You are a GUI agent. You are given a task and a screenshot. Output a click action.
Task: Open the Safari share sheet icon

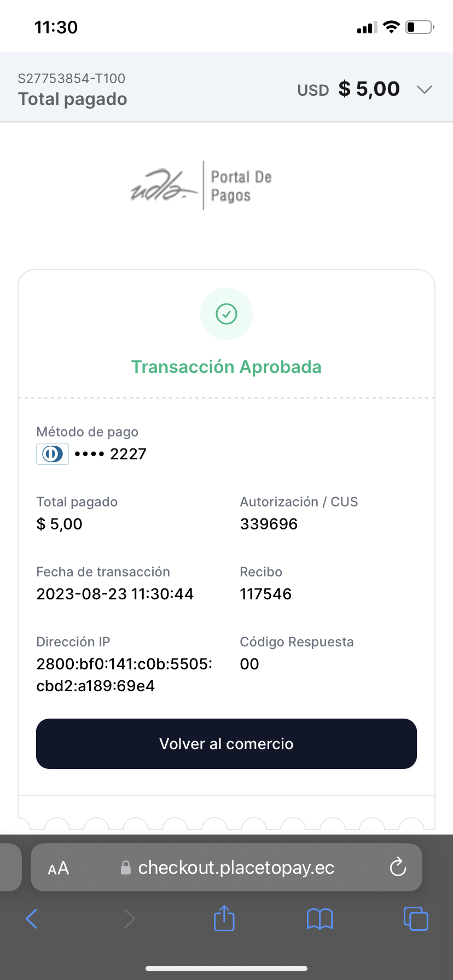pyautogui.click(x=224, y=918)
